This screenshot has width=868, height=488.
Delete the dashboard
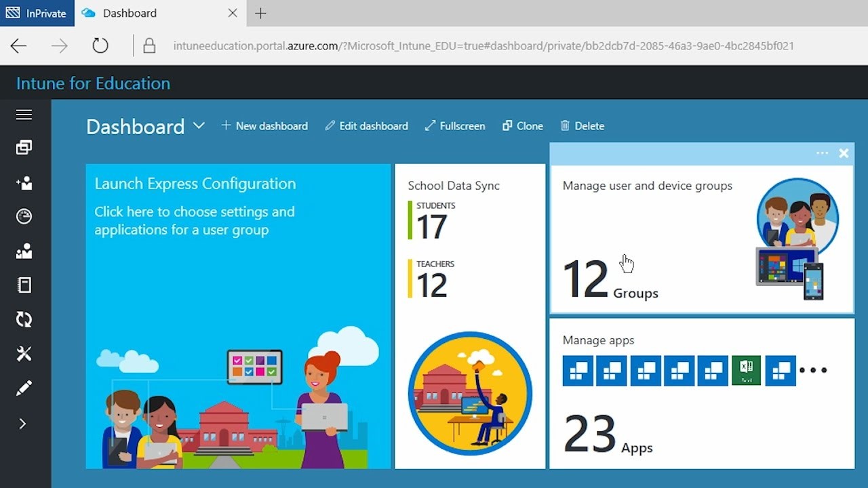point(582,126)
